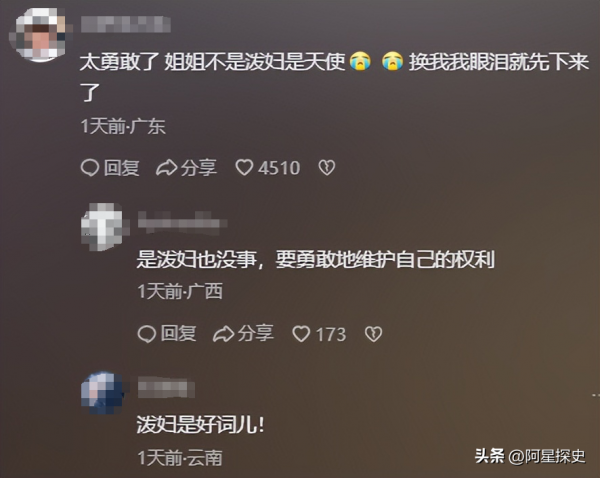
Task: Share the top comment from Guangdong
Action: [x=186, y=168]
